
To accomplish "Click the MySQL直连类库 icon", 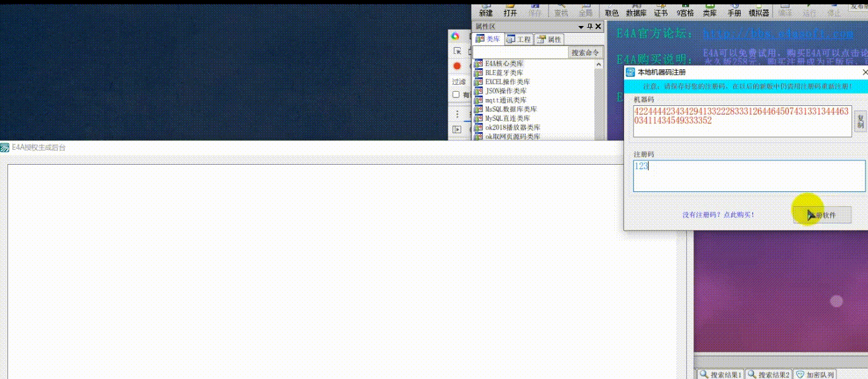I will [x=478, y=118].
